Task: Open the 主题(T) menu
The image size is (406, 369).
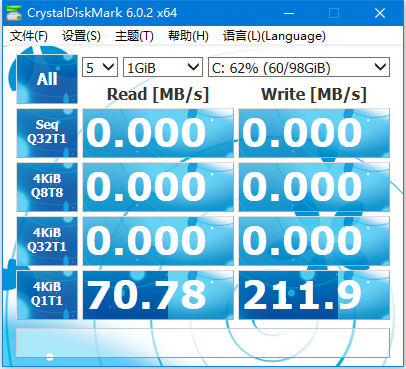Action: coord(134,36)
